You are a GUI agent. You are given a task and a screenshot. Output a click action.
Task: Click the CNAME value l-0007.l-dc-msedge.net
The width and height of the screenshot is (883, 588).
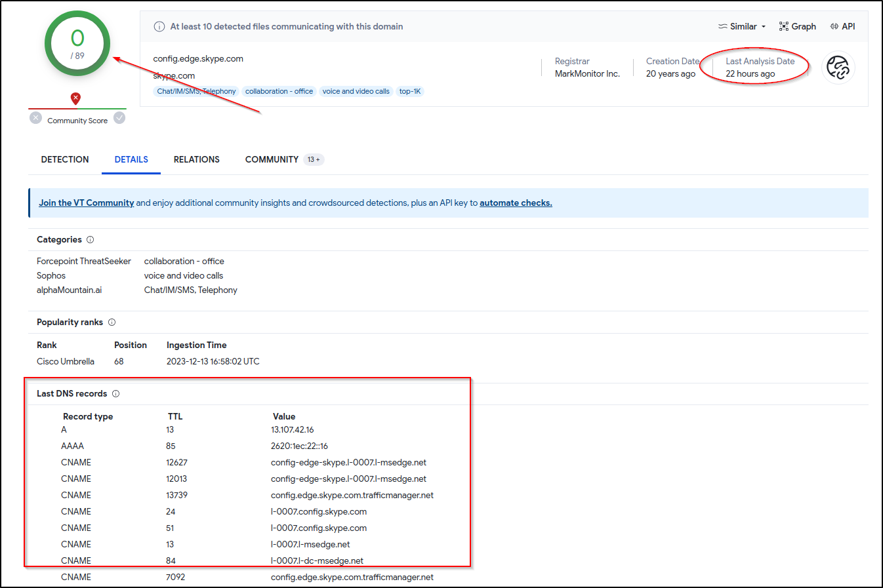[317, 561]
